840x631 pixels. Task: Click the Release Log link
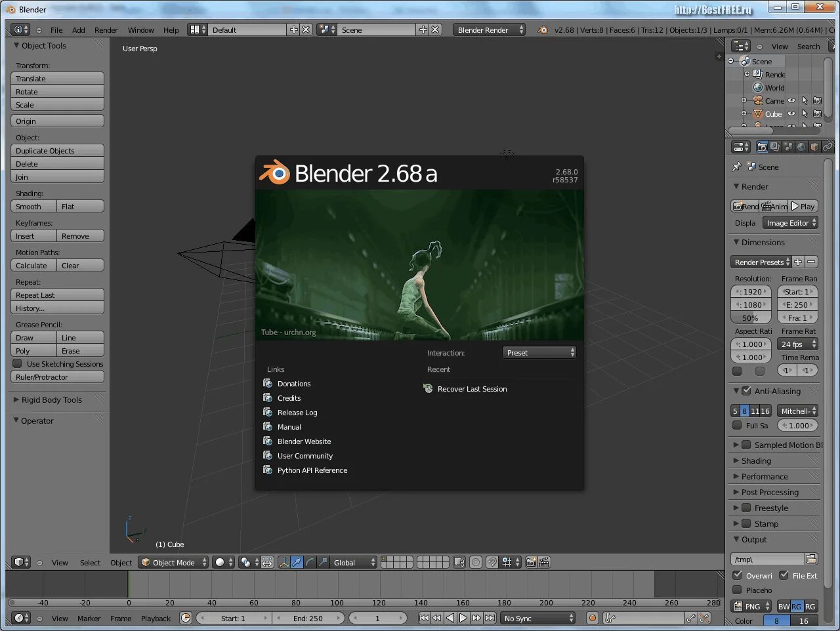(x=297, y=413)
